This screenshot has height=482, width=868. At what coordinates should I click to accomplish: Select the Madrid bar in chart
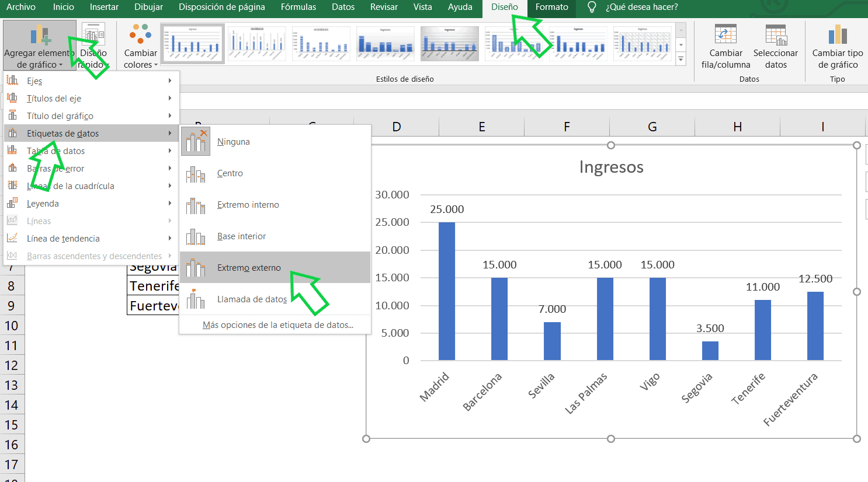[447, 291]
